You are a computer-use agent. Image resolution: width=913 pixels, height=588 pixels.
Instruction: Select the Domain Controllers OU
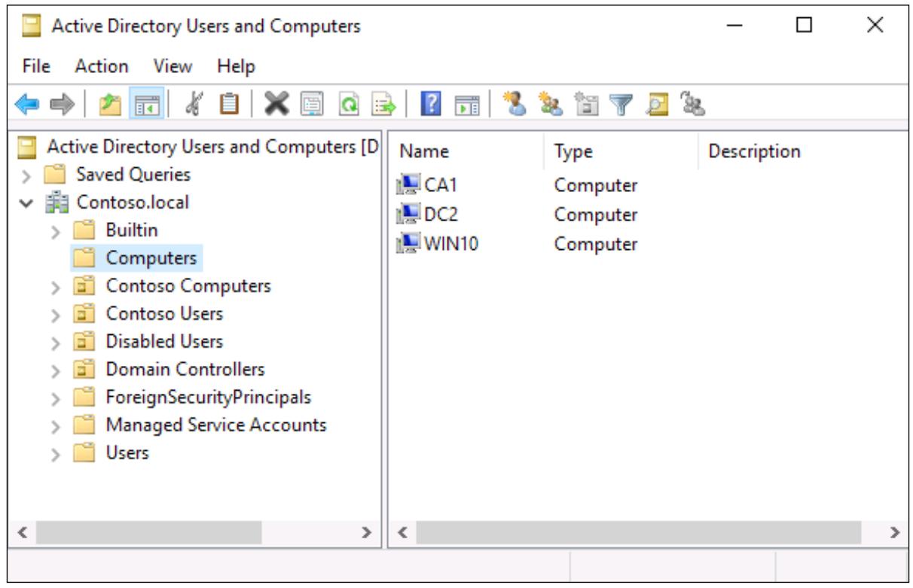[185, 370]
